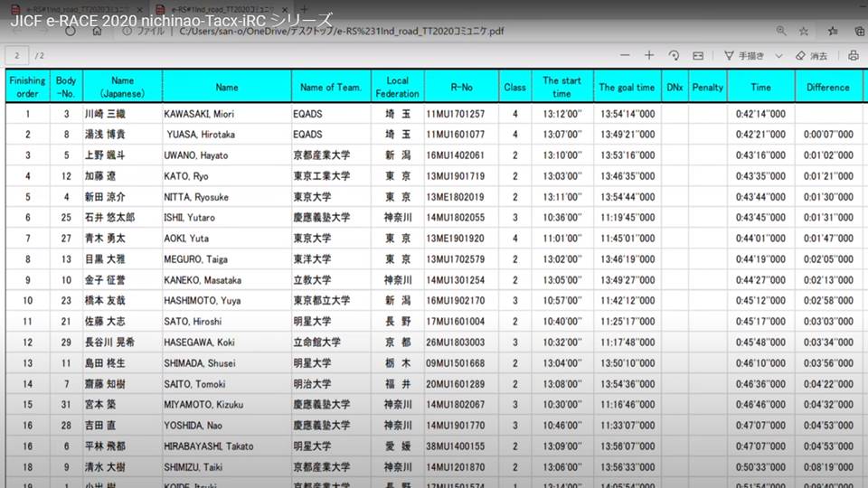Select the second e-RS#1 Ind_road PDF tab
This screenshot has height=488, width=868.
click(x=217, y=8)
